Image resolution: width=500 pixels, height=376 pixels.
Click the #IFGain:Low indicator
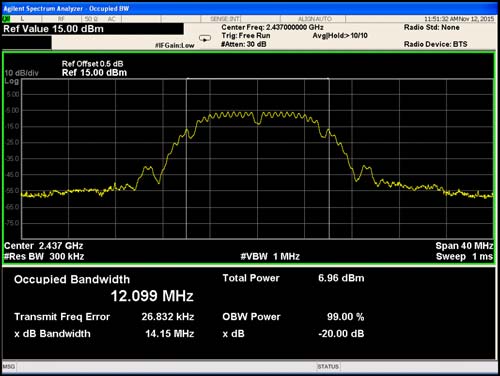pyautogui.click(x=175, y=45)
